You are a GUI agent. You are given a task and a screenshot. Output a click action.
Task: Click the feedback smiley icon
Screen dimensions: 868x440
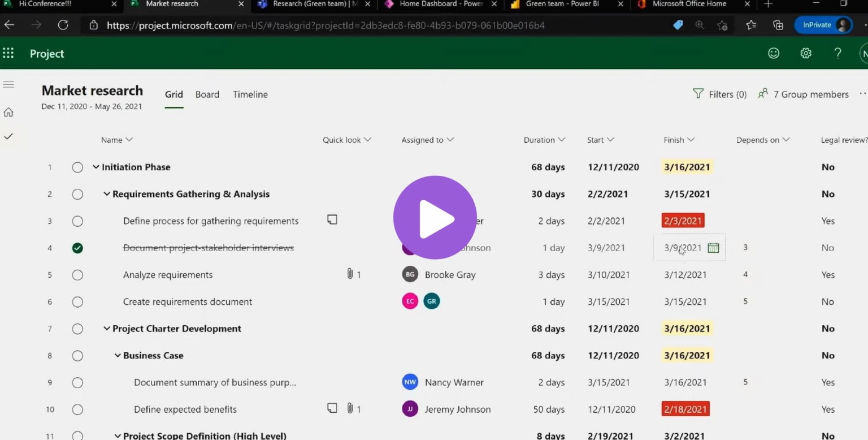pos(774,53)
